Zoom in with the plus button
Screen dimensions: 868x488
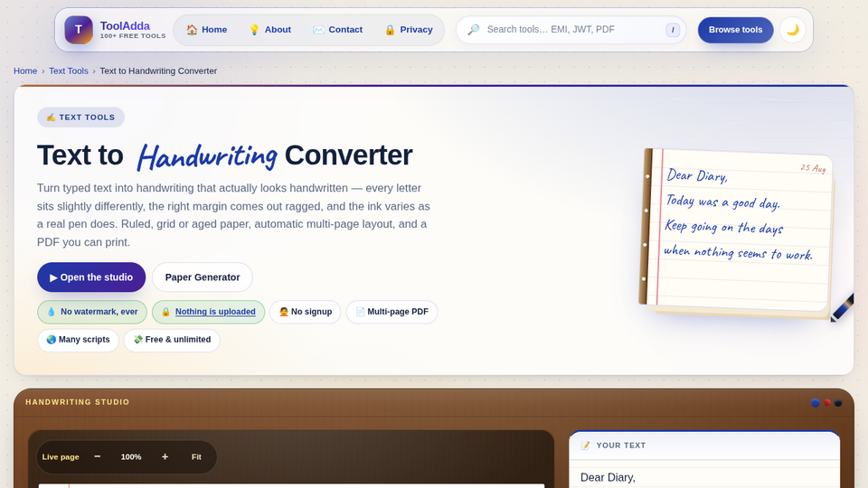coord(165,456)
